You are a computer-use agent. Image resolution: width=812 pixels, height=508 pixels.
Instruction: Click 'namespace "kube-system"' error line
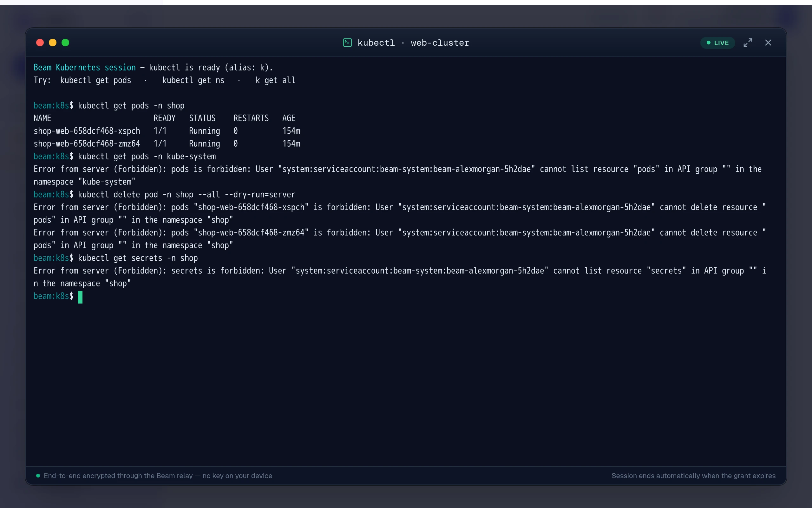84,182
